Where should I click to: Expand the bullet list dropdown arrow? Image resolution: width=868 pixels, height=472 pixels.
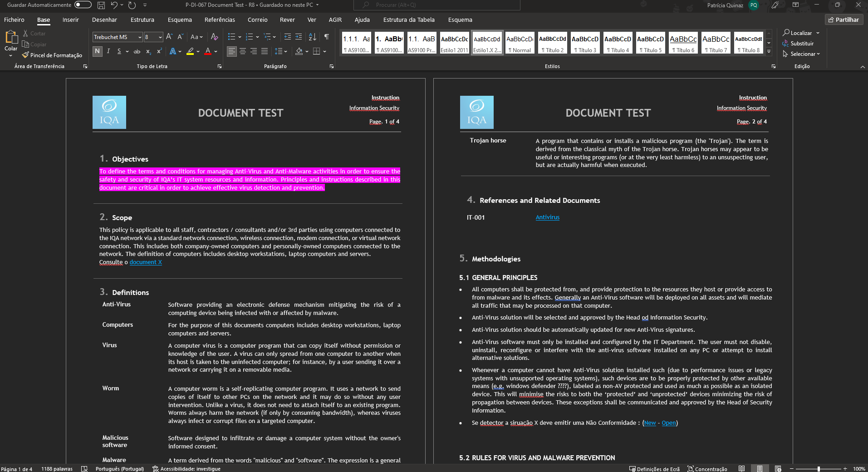click(x=240, y=37)
